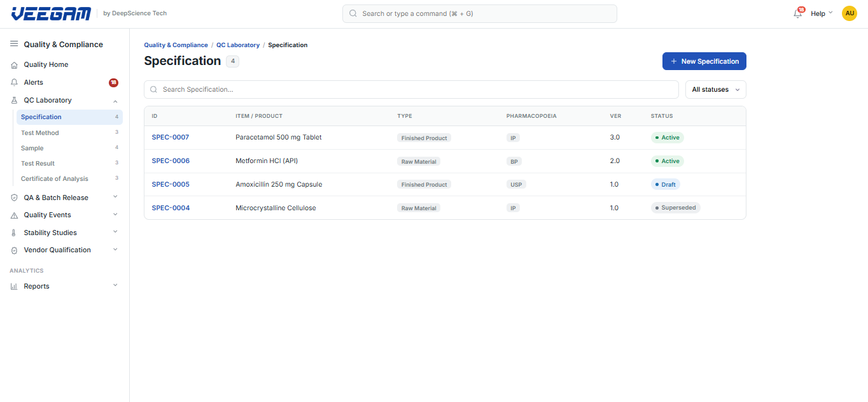This screenshot has height=402, width=868.
Task: Focus the global search command field
Action: [x=480, y=13]
